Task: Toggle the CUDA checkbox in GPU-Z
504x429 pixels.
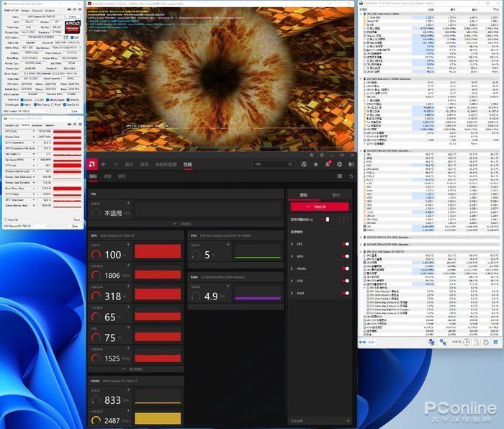Action: point(36,99)
